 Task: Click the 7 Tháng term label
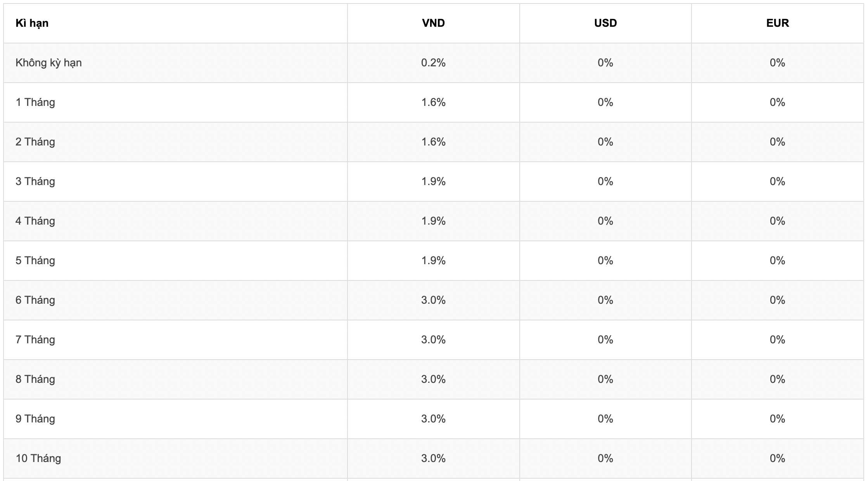click(x=35, y=340)
